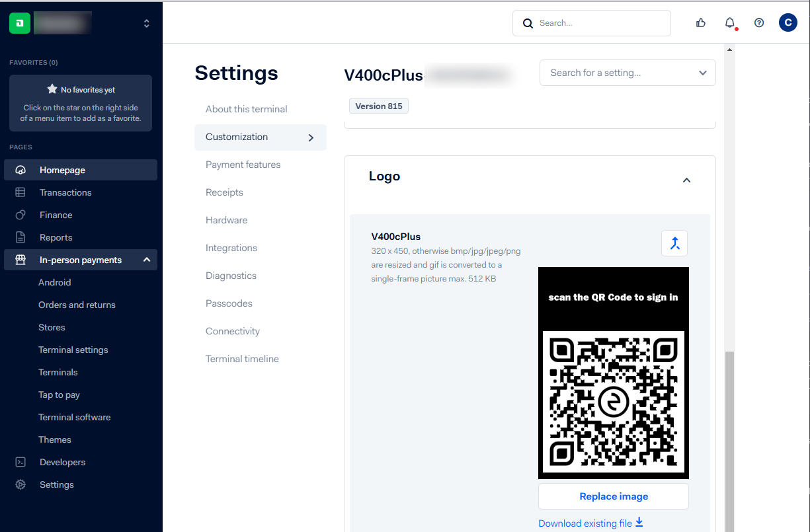Click the Homepage icon in sidebar
Image resolution: width=810 pixels, height=532 pixels.
(x=20, y=170)
